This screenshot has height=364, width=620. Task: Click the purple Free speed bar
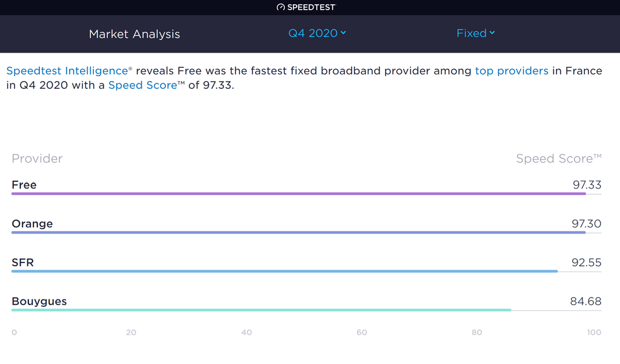point(298,194)
